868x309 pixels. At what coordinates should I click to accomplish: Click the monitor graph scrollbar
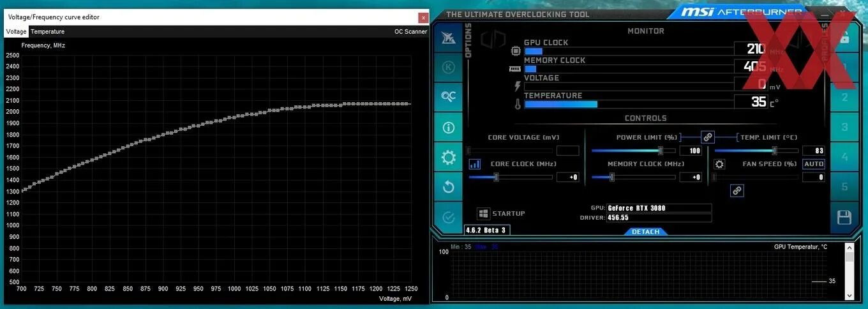click(x=849, y=272)
